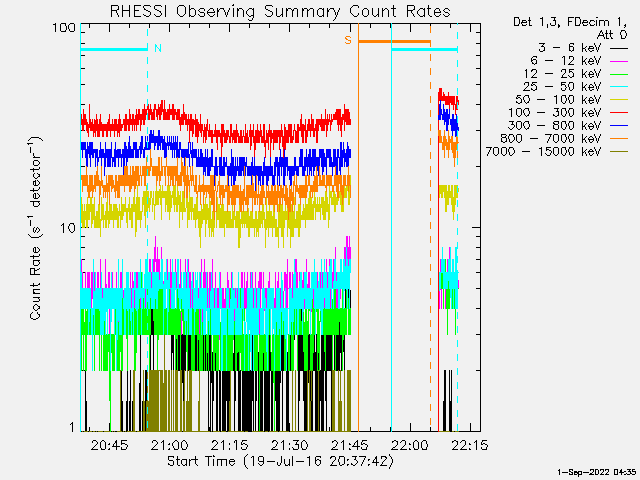Click the y-axis tick label '100'

point(64,28)
